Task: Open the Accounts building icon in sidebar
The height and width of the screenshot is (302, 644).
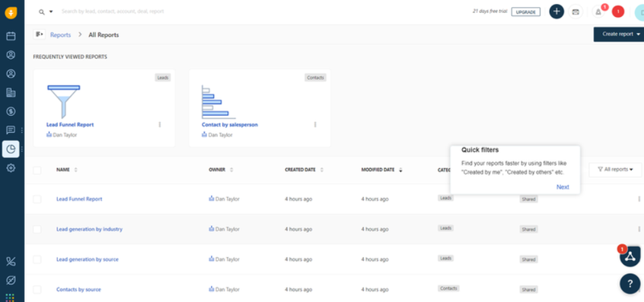Action: pos(10,93)
